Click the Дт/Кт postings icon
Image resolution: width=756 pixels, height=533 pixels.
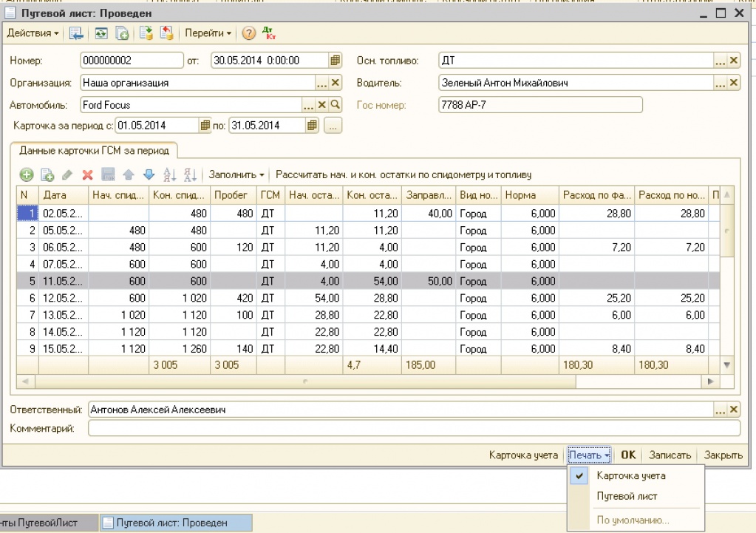(269, 33)
